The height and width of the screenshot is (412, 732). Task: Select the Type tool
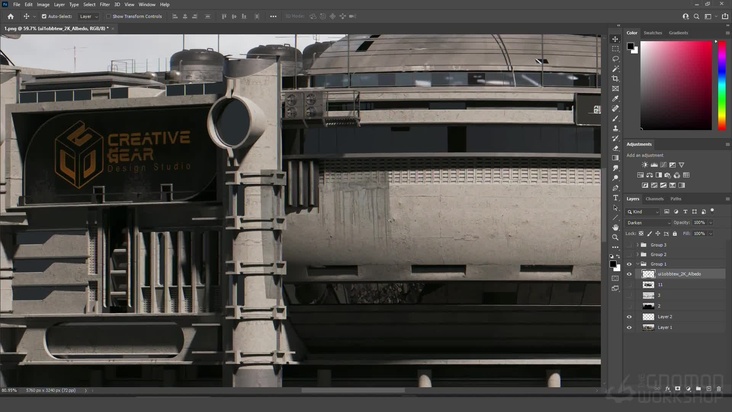(x=615, y=198)
